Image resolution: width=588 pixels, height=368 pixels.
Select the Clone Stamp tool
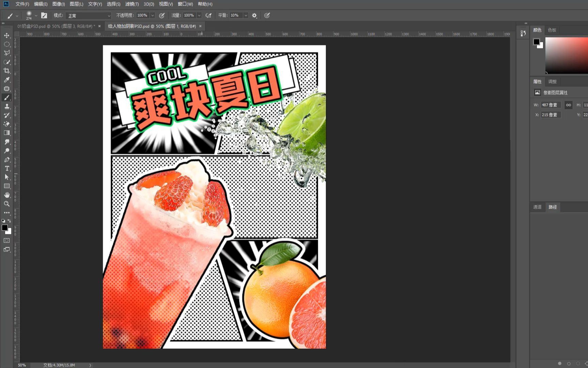point(7,106)
